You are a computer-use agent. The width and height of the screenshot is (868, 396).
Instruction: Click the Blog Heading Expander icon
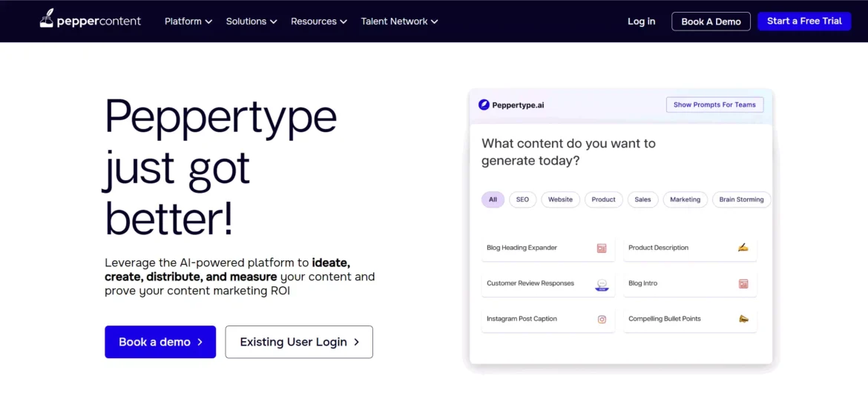(602, 248)
